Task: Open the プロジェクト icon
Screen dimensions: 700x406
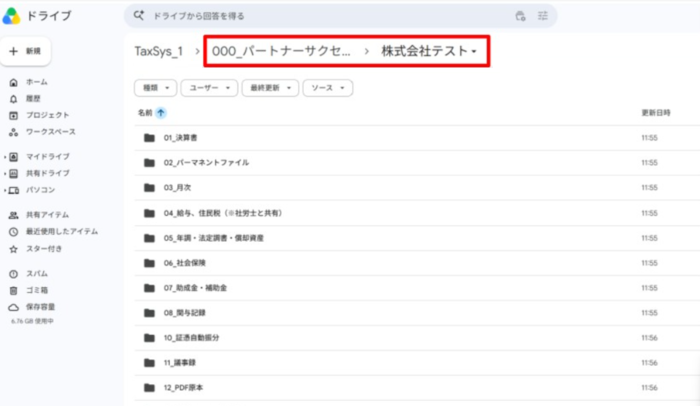Action: point(13,115)
